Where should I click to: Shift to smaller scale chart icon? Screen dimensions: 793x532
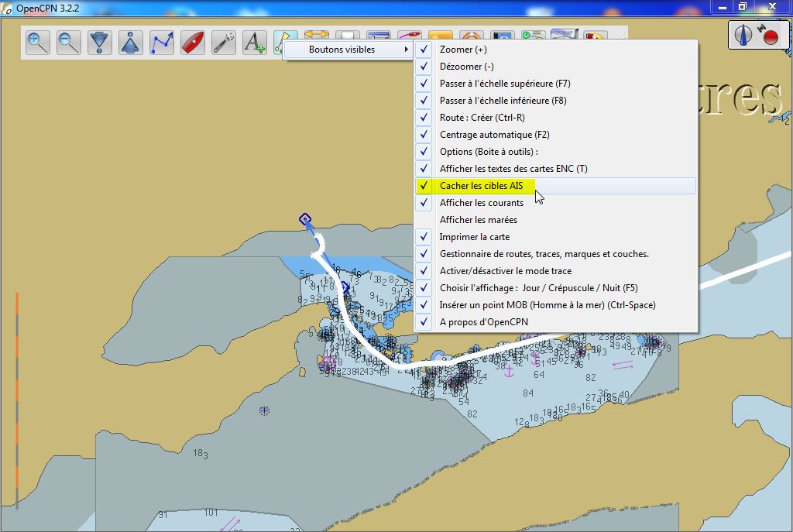point(130,43)
